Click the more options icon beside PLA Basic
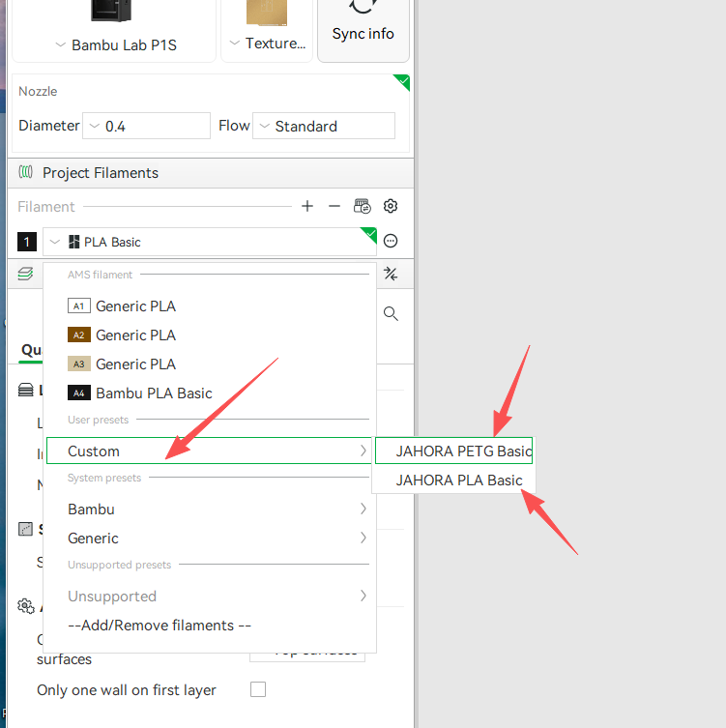The image size is (726, 728). pyautogui.click(x=391, y=241)
